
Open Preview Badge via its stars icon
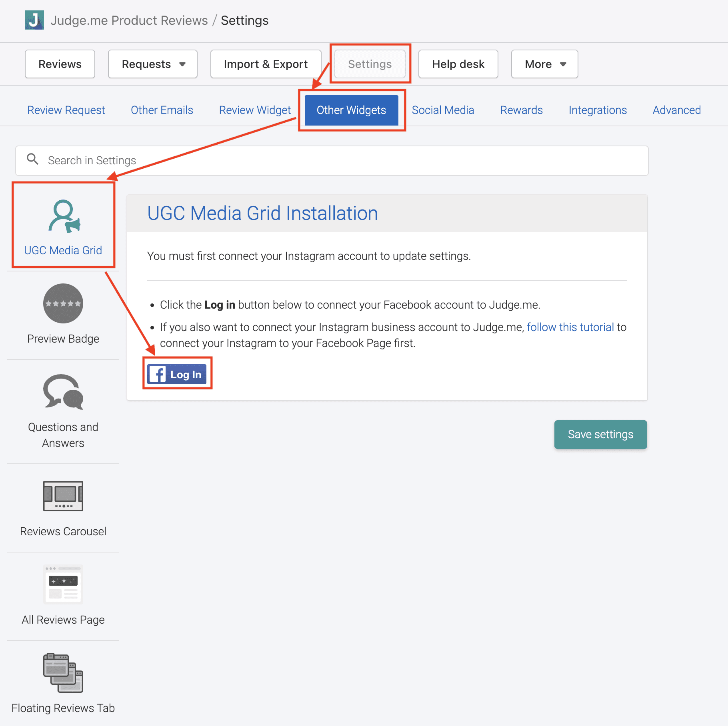pos(63,304)
